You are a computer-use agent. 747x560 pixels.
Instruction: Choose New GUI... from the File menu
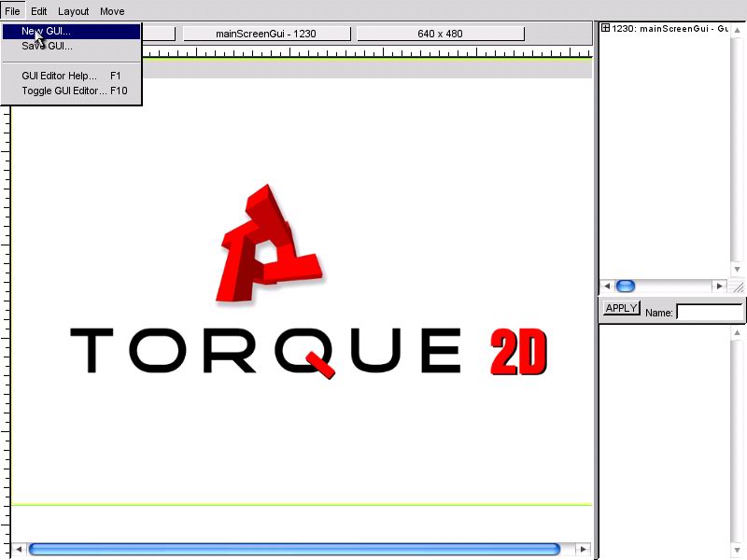72,31
